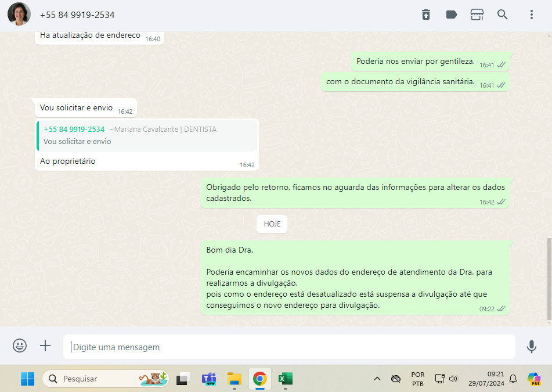Search within this conversation
Viewport: 552px width, 392px height.
tap(503, 15)
